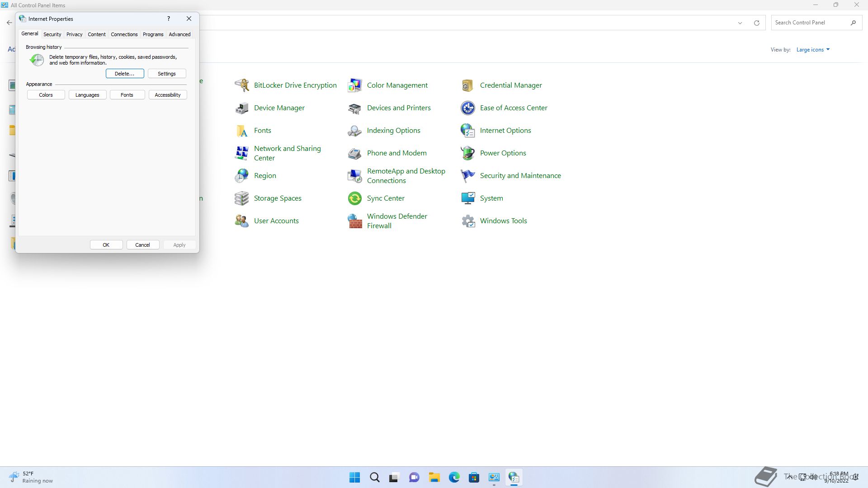Click Network and Sharing Center icon

coord(242,153)
